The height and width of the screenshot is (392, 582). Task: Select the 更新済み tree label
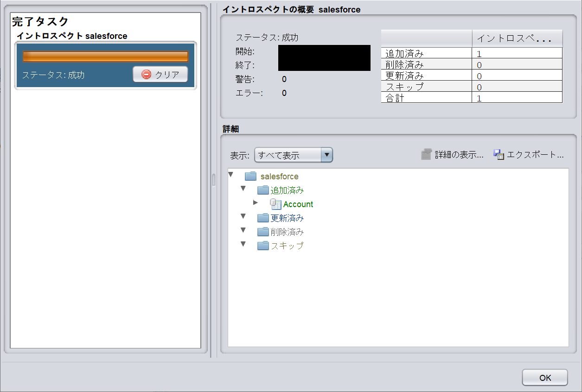point(287,218)
